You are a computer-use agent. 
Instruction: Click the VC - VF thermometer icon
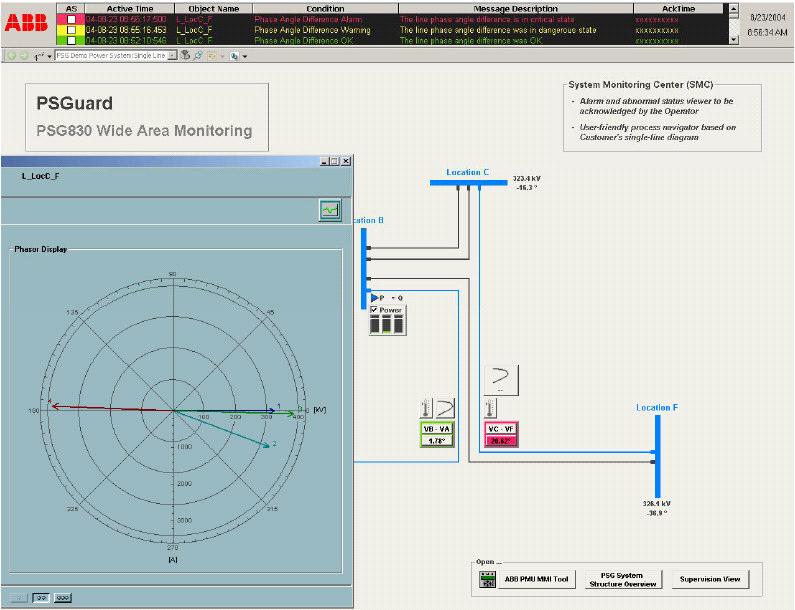[490, 408]
